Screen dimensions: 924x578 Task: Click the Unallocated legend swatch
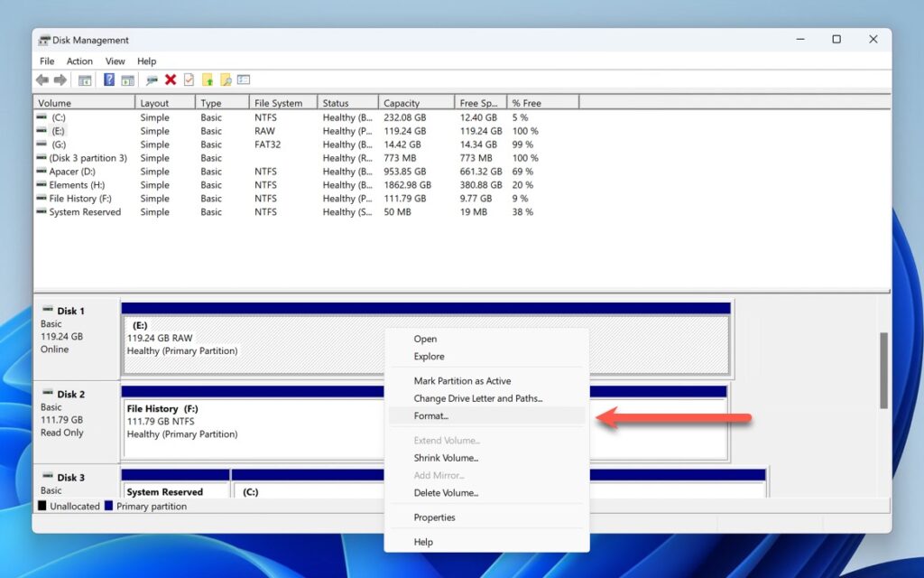click(x=42, y=506)
